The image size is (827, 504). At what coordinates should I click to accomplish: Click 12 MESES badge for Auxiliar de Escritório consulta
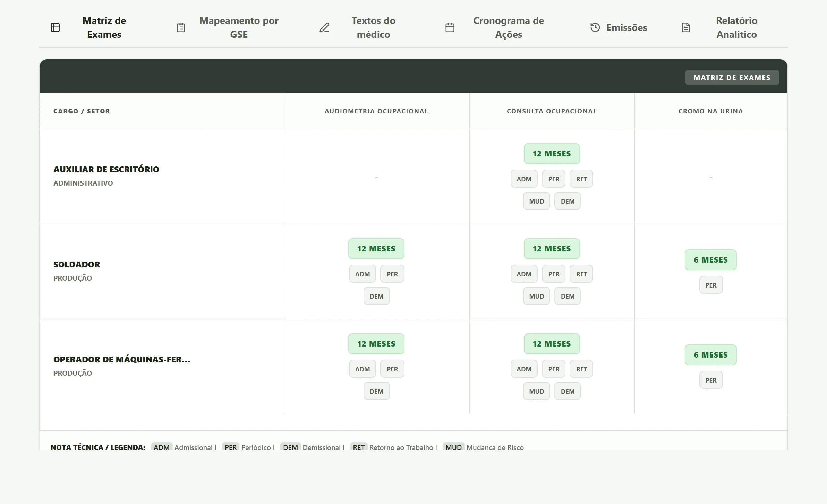552,154
